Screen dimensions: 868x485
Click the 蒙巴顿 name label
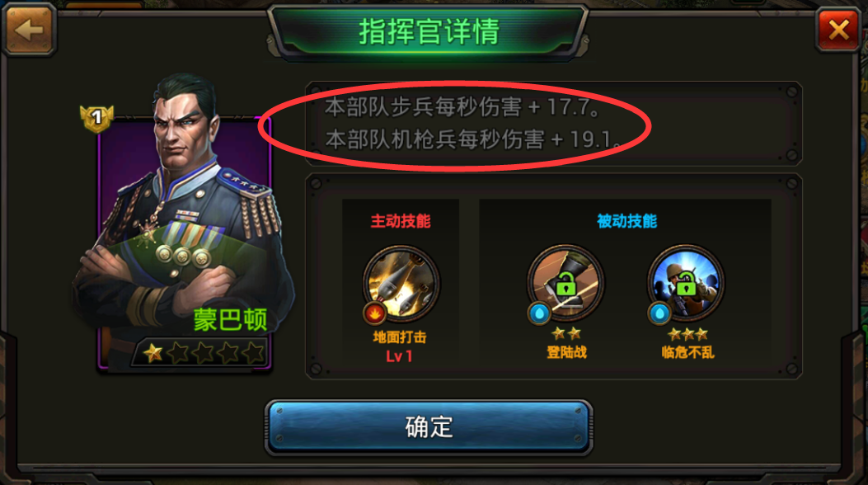[x=230, y=320]
